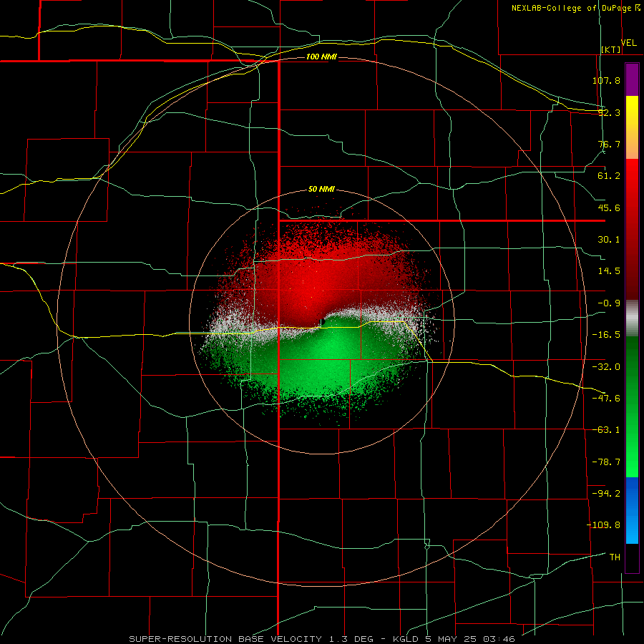Pick the green segment of the color bar
644x644 pixels.
click(x=632, y=406)
